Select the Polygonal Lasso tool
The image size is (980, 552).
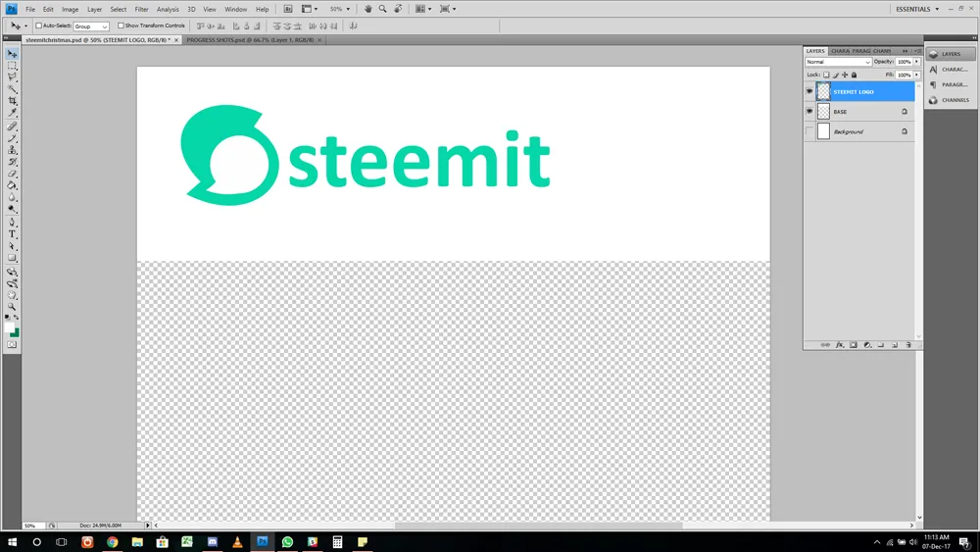(12, 77)
